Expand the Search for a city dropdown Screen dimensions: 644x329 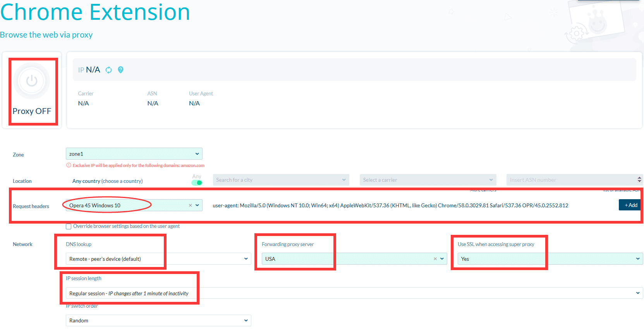pyautogui.click(x=281, y=180)
